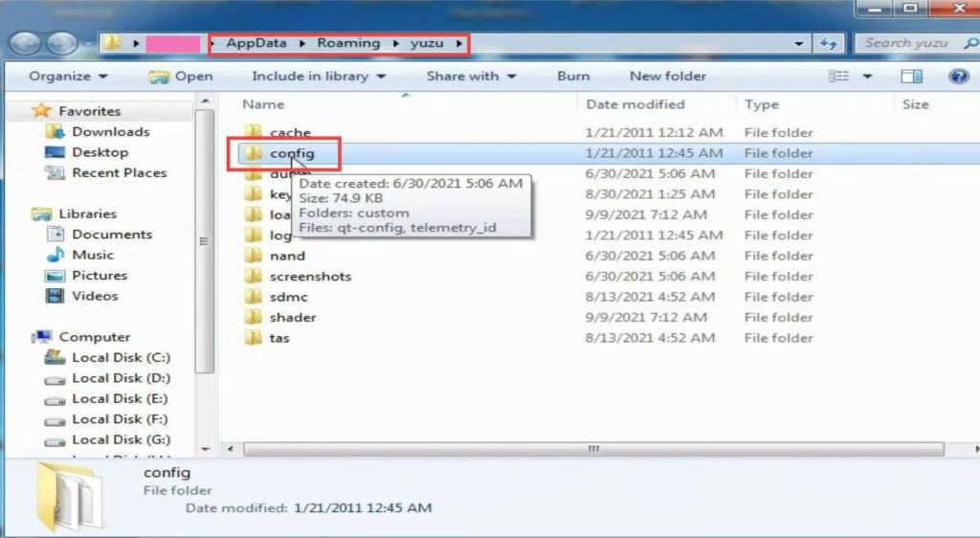Go forward using the Forward arrow button
The width and height of the screenshot is (980, 538).
click(x=62, y=44)
